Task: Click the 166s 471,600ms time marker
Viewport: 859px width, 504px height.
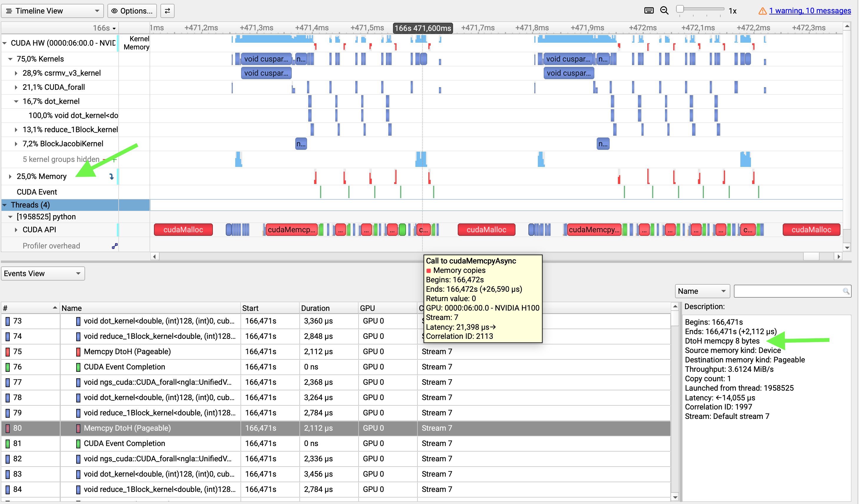Action: click(423, 28)
